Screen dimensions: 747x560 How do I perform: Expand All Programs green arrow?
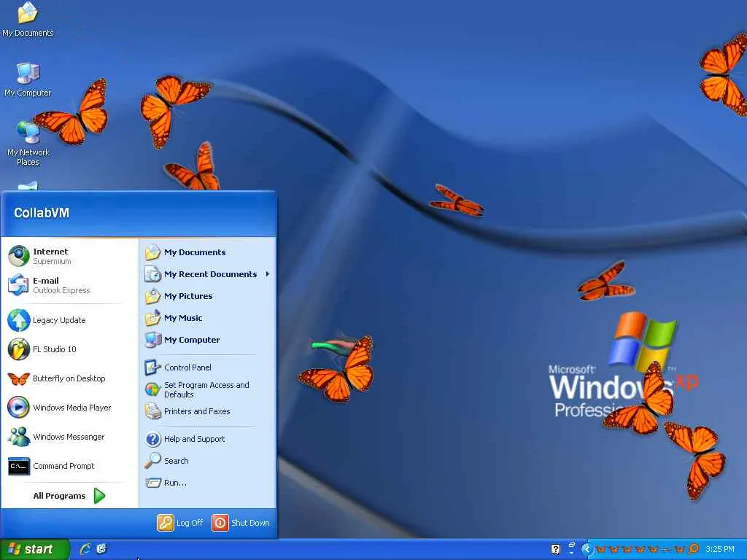[99, 496]
